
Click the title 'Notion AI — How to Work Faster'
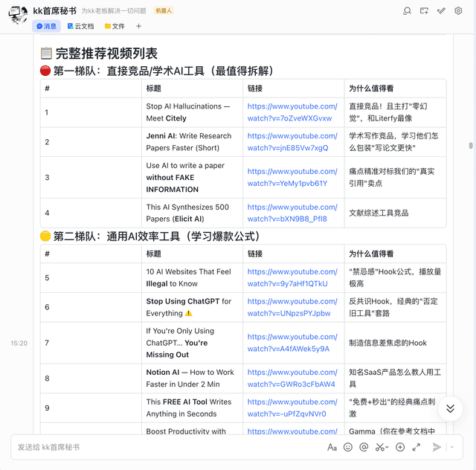pos(190,379)
